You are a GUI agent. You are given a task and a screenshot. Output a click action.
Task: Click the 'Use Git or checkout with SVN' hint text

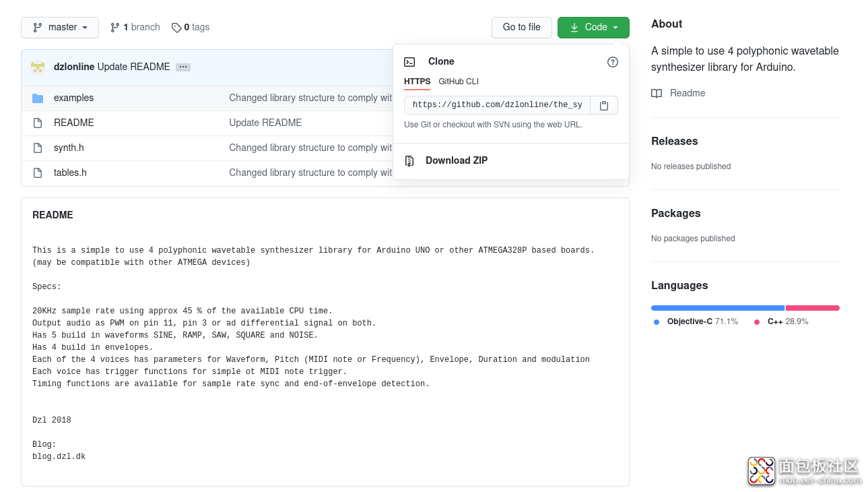click(493, 125)
